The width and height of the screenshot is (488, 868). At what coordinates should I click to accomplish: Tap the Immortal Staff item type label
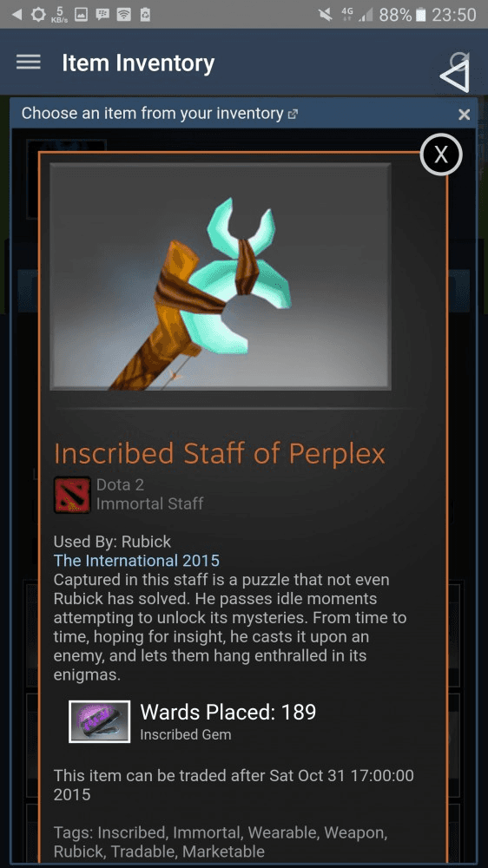[149, 503]
